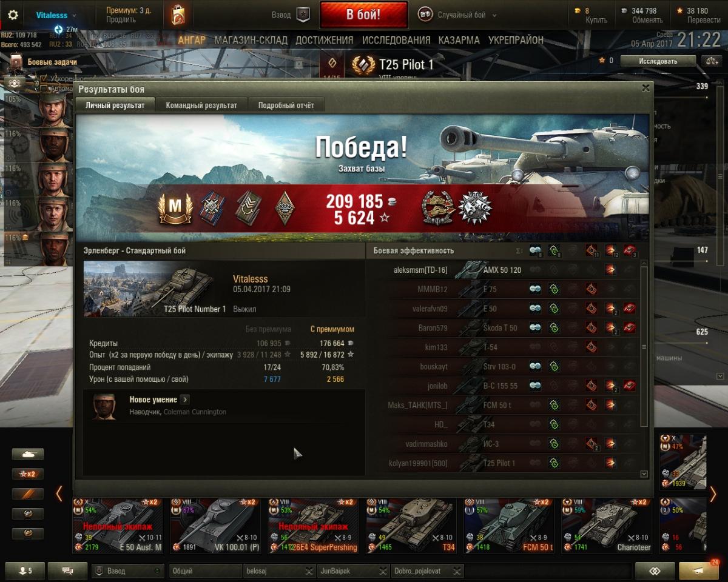The height and width of the screenshot is (582, 728).
Task: Open the chat messages icon
Action: point(67,571)
